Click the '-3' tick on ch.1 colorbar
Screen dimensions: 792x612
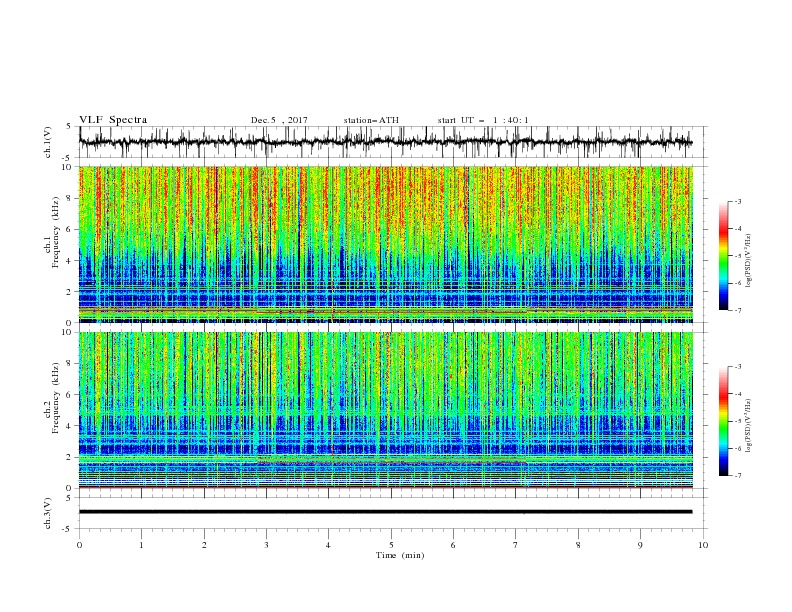tap(738, 201)
